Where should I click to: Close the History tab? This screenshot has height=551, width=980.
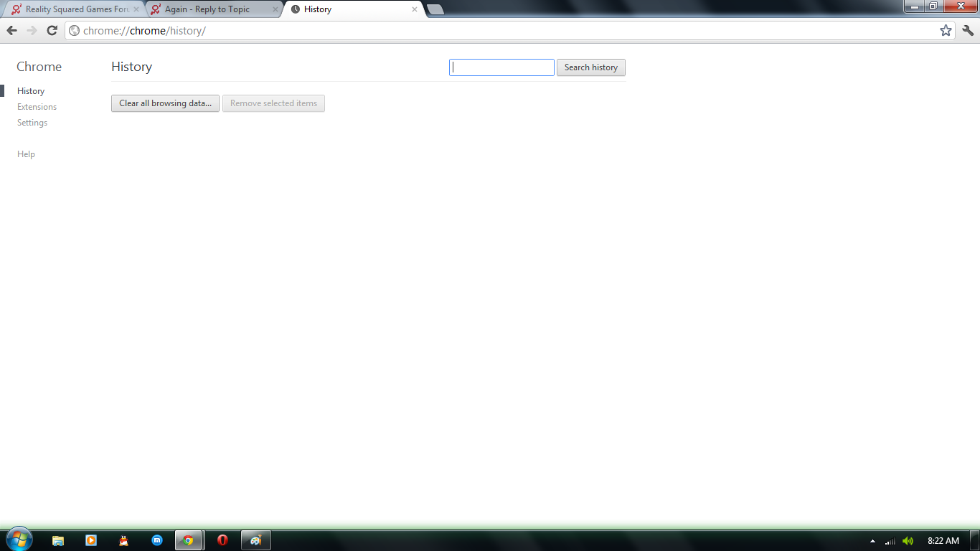pos(414,9)
